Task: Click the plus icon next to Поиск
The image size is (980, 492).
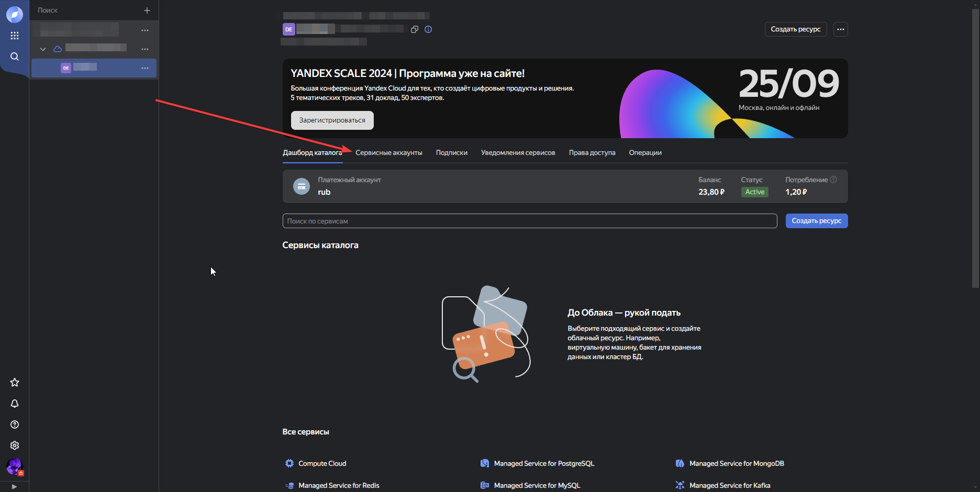Action: pyautogui.click(x=147, y=10)
